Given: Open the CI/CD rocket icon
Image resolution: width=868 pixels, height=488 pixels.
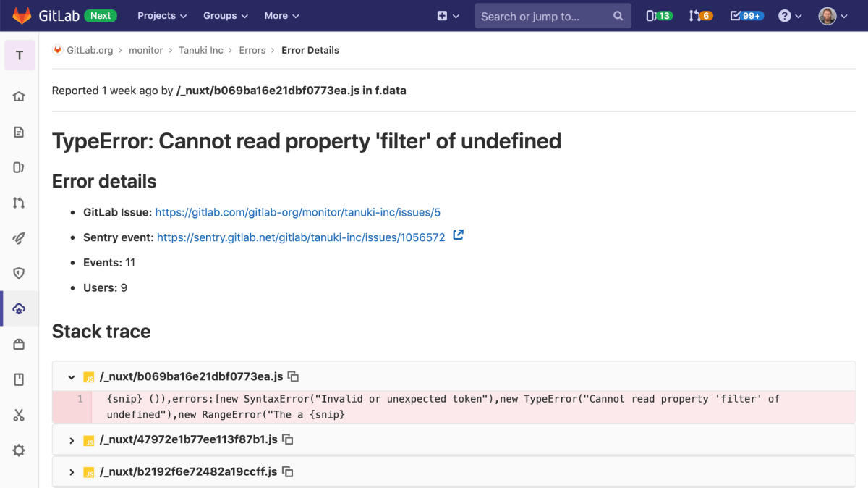Looking at the screenshot, I should click(x=20, y=238).
